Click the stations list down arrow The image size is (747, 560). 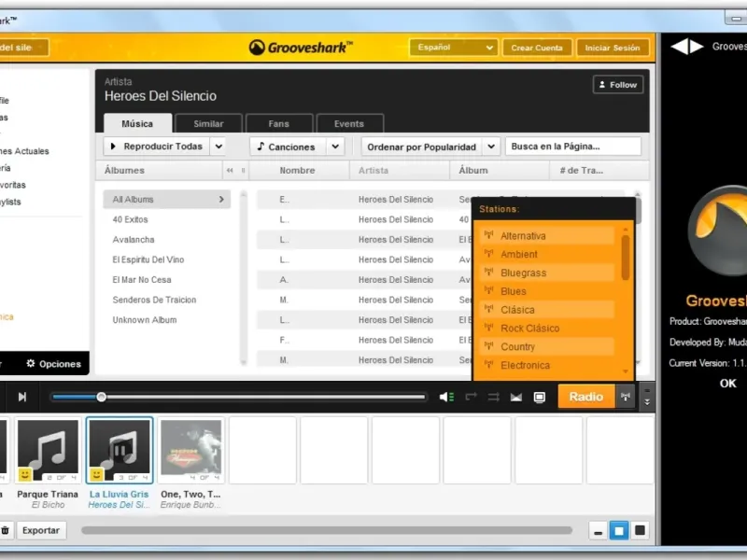click(x=626, y=371)
